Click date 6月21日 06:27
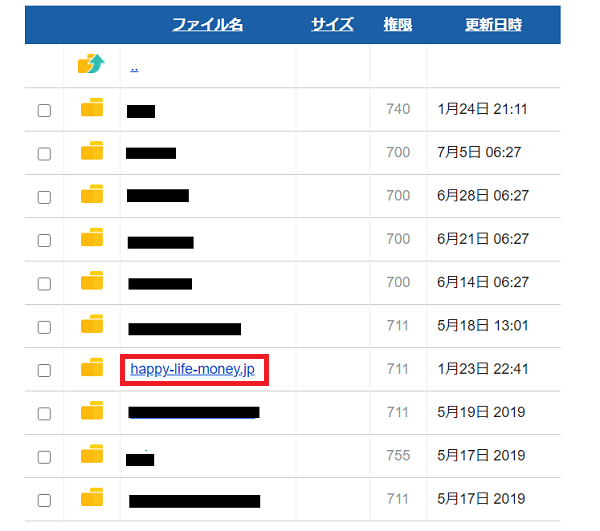The width and height of the screenshot is (600, 531). 483,239
